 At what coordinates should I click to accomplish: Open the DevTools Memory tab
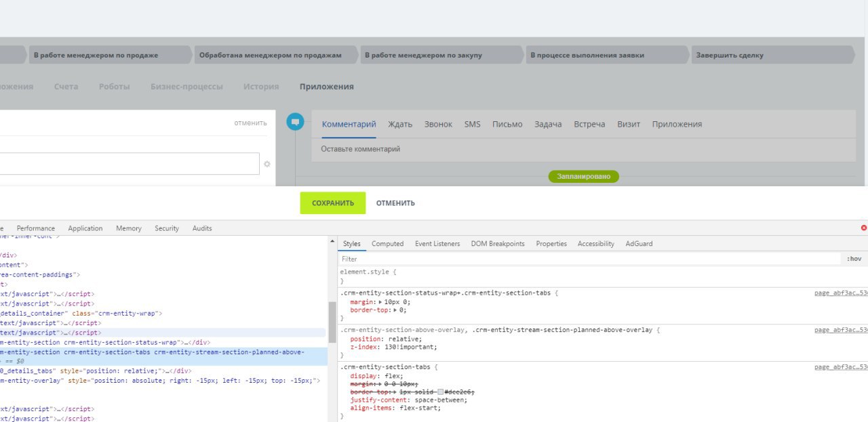(129, 228)
